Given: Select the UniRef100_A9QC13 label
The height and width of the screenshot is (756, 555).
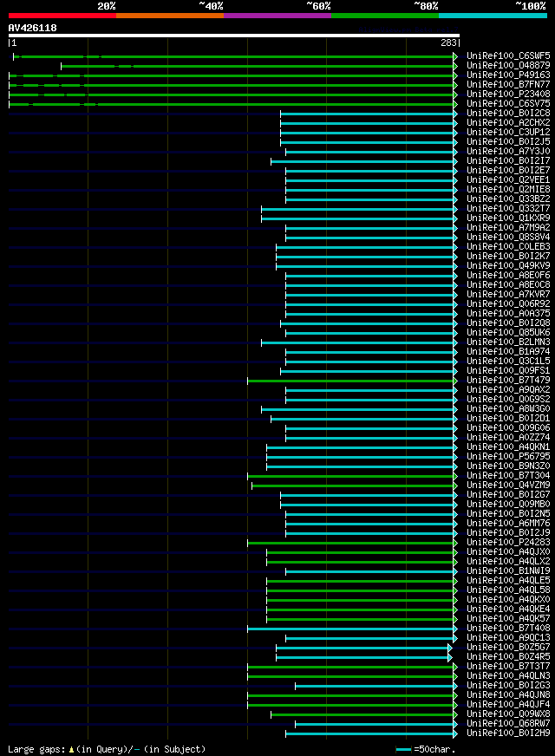Looking at the screenshot, I should click(508, 638).
